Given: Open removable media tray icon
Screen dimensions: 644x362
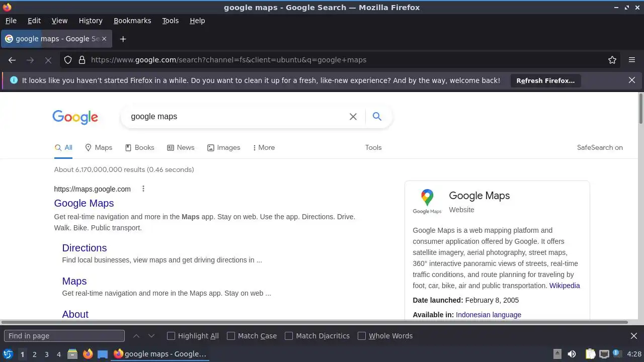Looking at the screenshot, I should coord(557,354).
